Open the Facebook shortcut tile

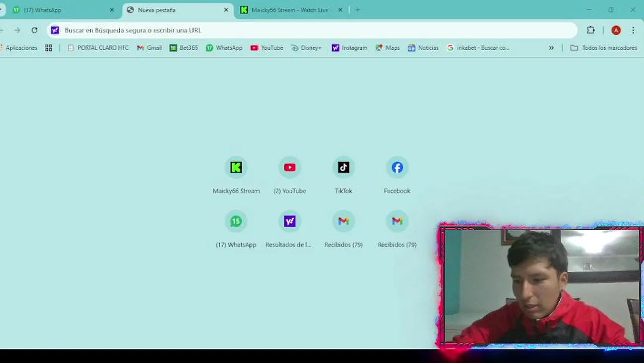(x=397, y=175)
